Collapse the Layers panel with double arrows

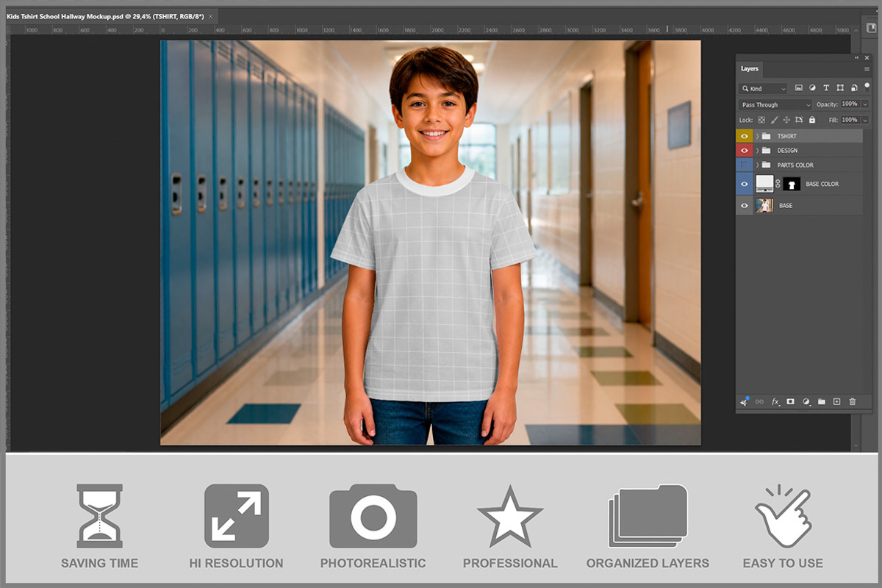coord(857,57)
